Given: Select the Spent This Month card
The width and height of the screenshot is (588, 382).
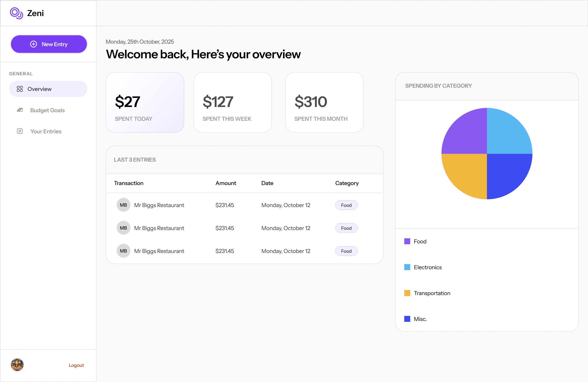Looking at the screenshot, I should tap(324, 102).
